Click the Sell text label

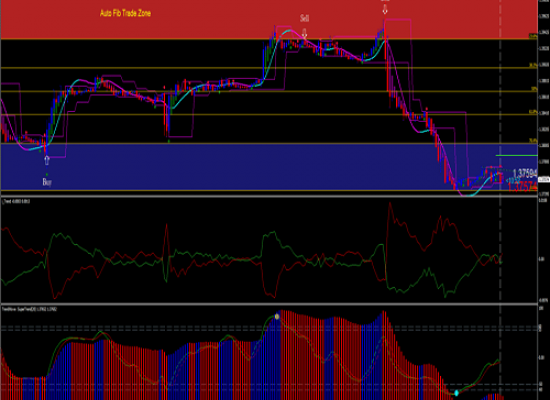click(x=304, y=18)
